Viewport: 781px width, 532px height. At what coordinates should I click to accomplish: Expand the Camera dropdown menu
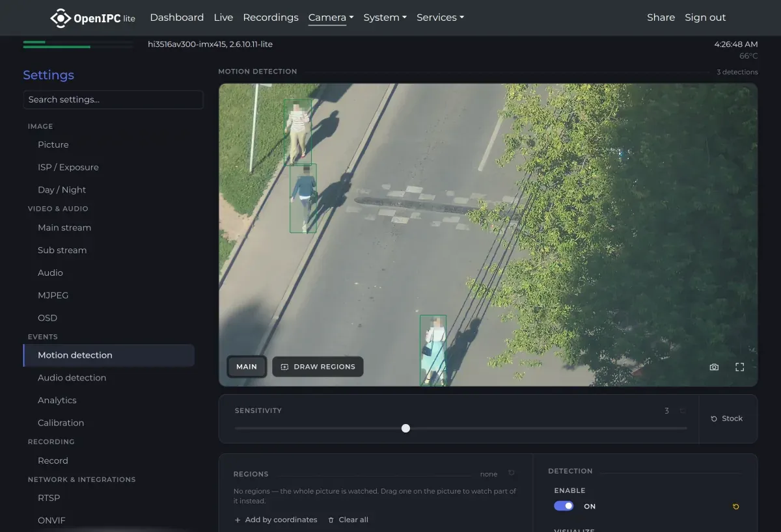(331, 18)
